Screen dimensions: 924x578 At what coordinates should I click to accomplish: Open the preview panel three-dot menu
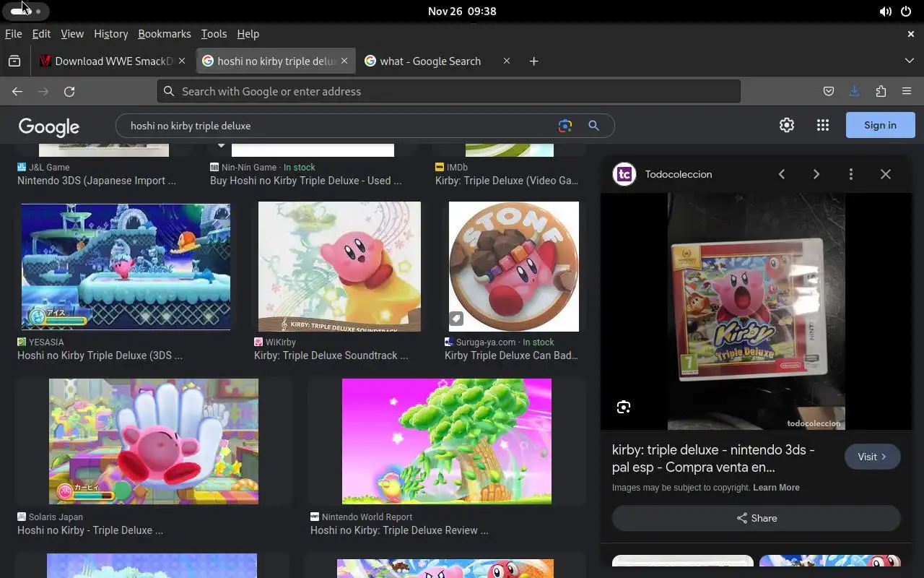point(851,174)
